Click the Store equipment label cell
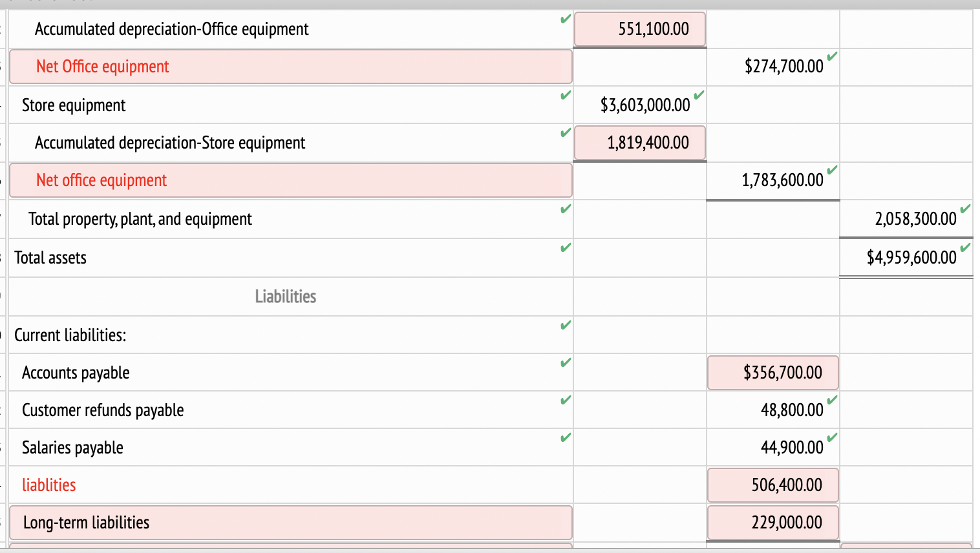 [284, 105]
